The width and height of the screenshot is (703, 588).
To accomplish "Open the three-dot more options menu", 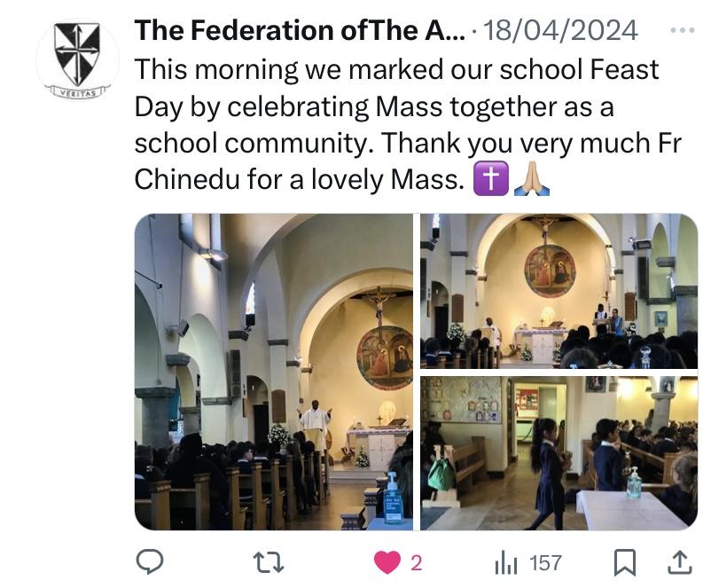I will (x=682, y=31).
